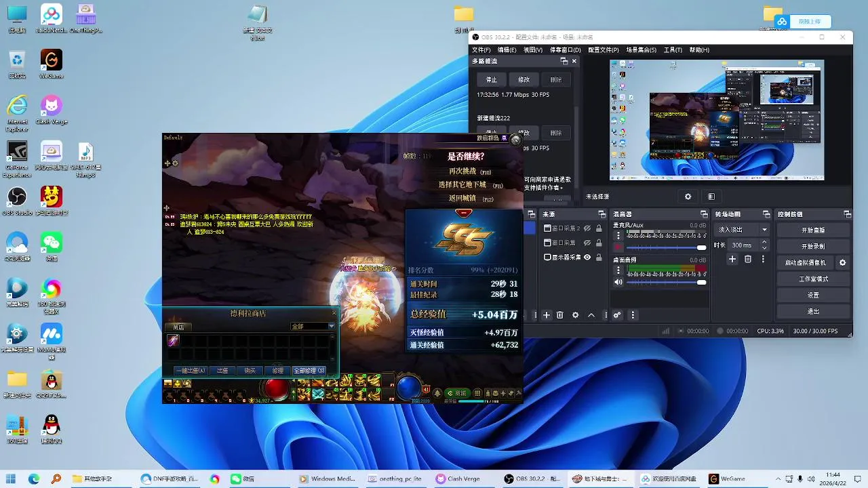Screen dimensions: 868x488
Task: Click 开始直播 in OBS controls
Action: (813, 230)
